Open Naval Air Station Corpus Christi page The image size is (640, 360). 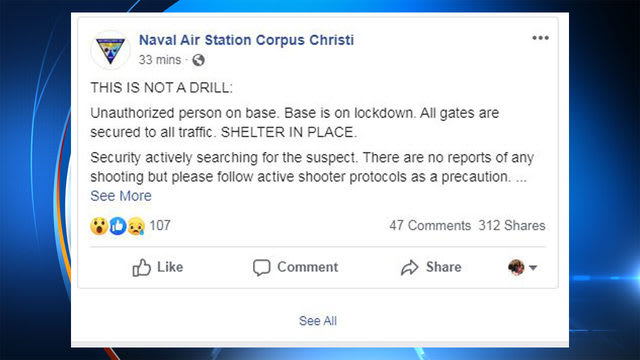pos(246,40)
